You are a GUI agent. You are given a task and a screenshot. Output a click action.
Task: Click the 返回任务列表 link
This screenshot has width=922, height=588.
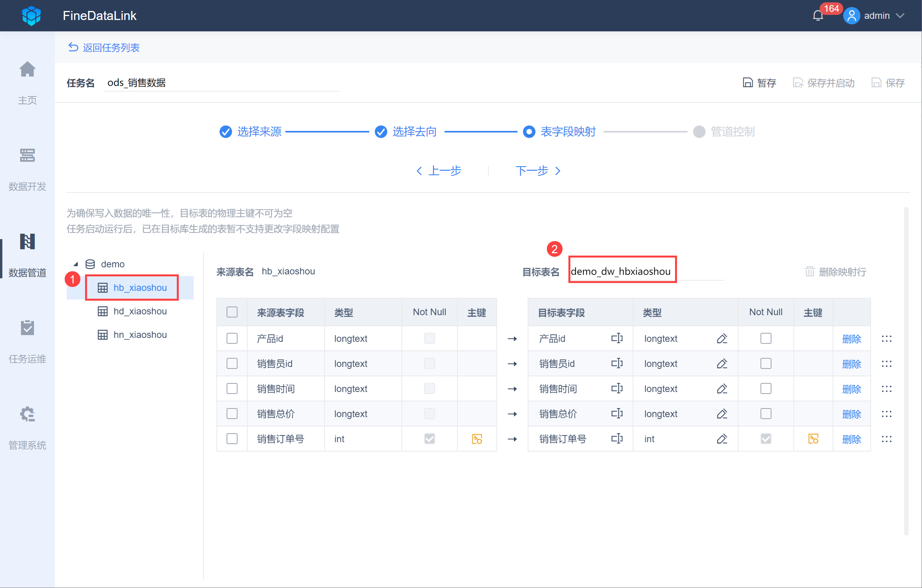pyautogui.click(x=104, y=47)
